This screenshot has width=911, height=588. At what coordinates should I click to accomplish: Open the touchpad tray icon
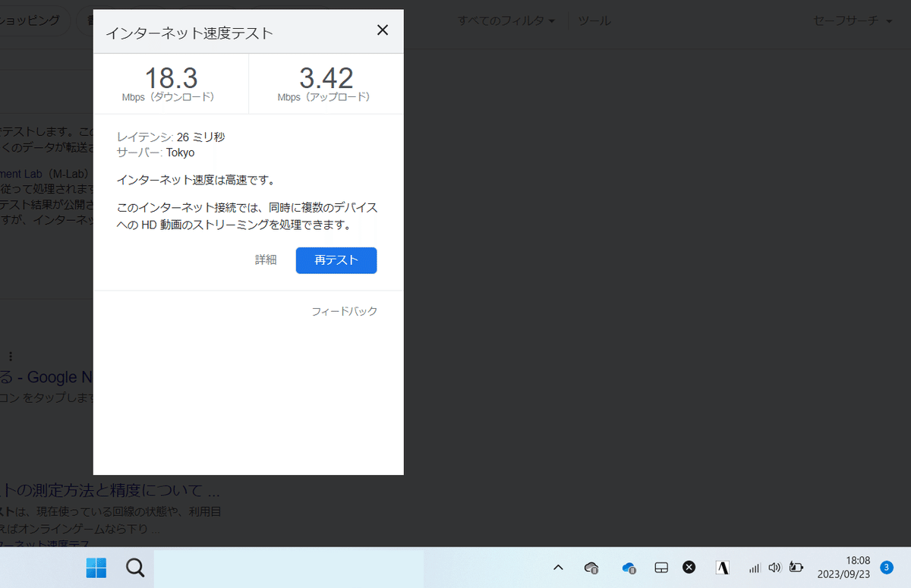coord(661,568)
